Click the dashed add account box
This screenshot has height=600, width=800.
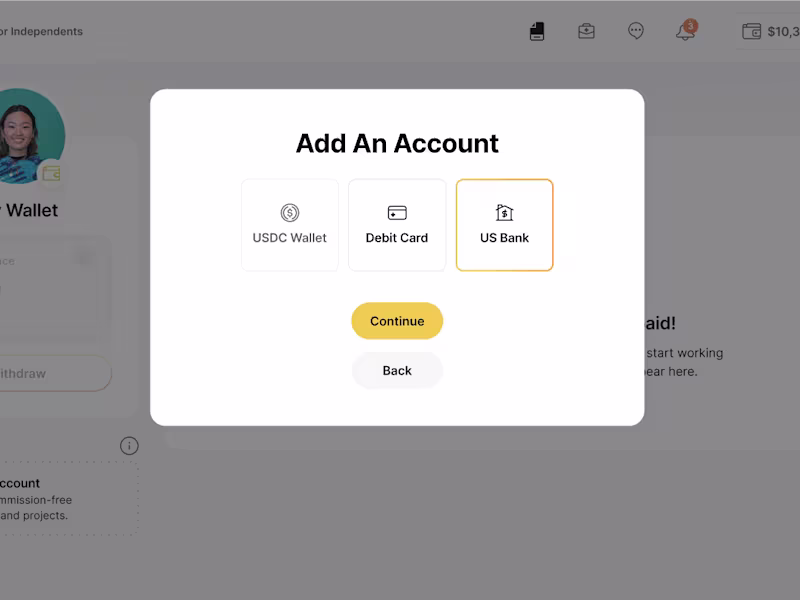point(67,498)
